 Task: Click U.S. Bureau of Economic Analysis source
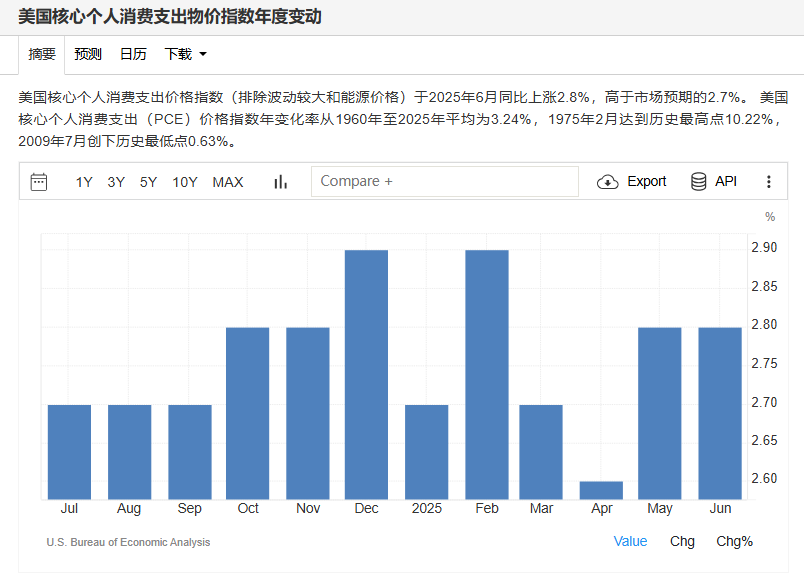point(128,542)
